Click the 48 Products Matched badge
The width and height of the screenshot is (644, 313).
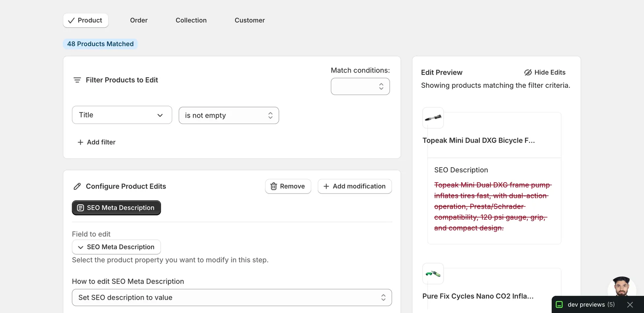(x=100, y=44)
